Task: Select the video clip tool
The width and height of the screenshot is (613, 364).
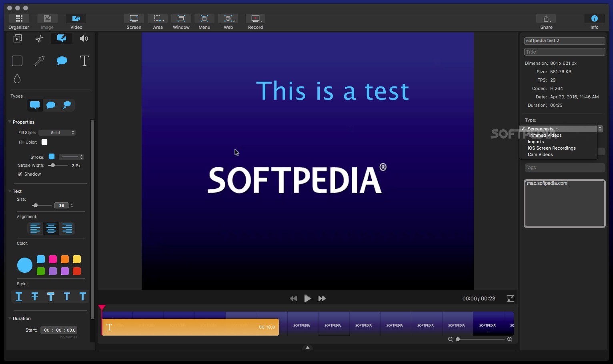Action: pyautogui.click(x=17, y=38)
